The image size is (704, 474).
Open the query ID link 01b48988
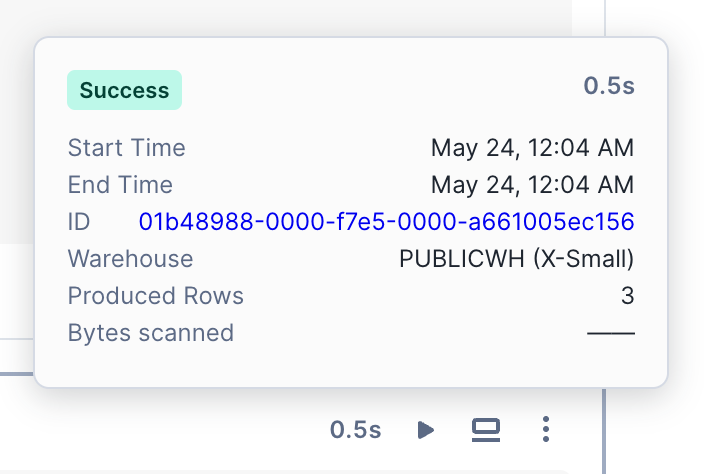pos(386,221)
